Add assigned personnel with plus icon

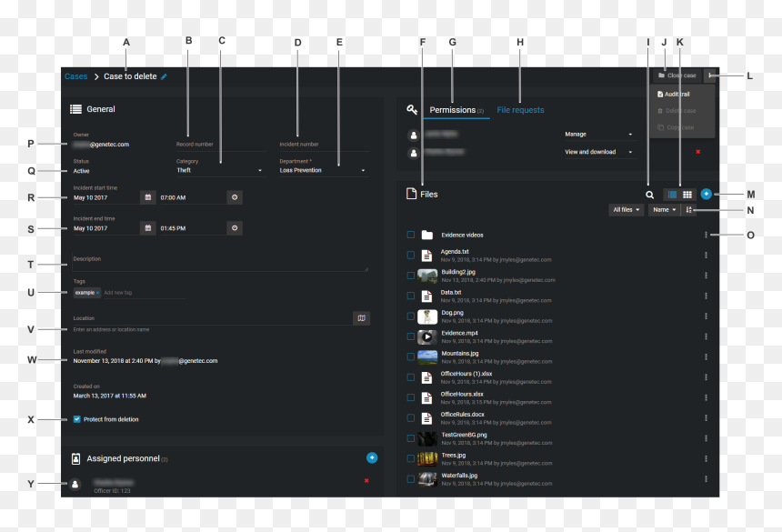(372, 457)
